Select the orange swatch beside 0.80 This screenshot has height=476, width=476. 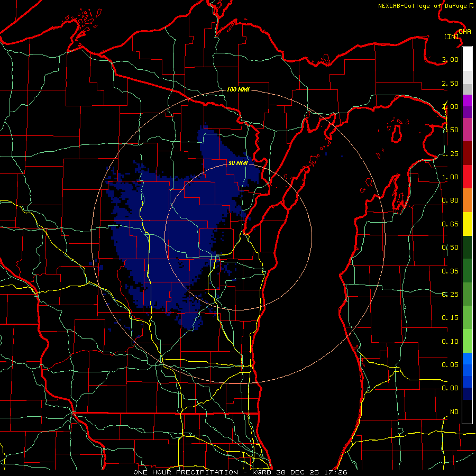(467, 200)
